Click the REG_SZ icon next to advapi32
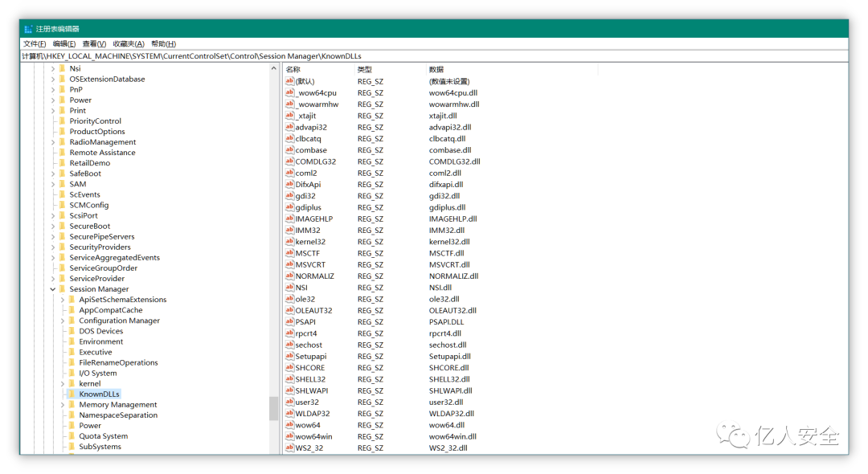This screenshot has width=868, height=474. coord(289,127)
